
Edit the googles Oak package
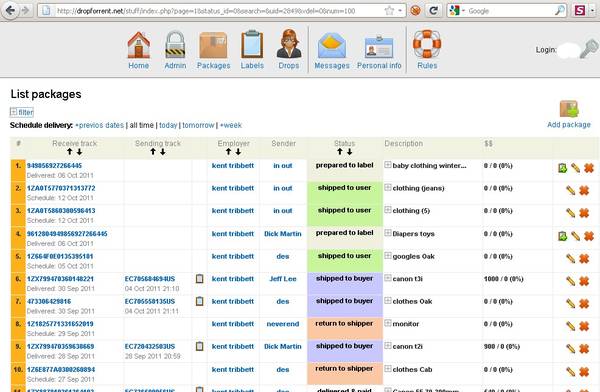(x=571, y=258)
